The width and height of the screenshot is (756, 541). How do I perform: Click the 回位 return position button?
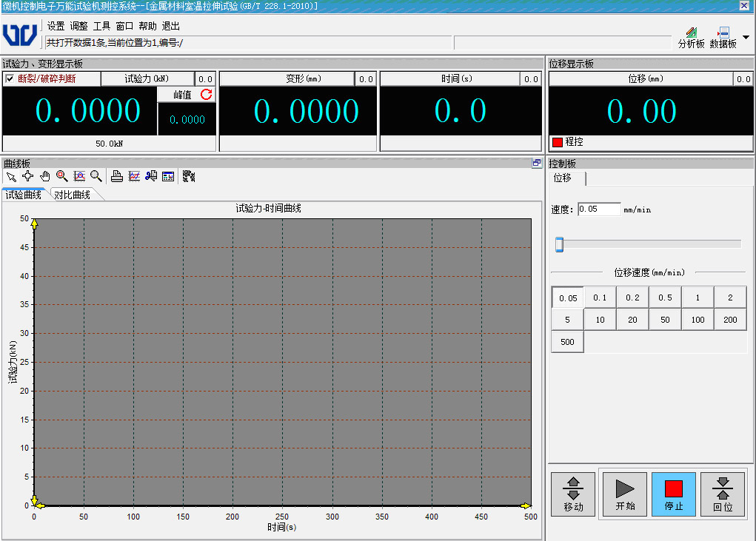723,494
